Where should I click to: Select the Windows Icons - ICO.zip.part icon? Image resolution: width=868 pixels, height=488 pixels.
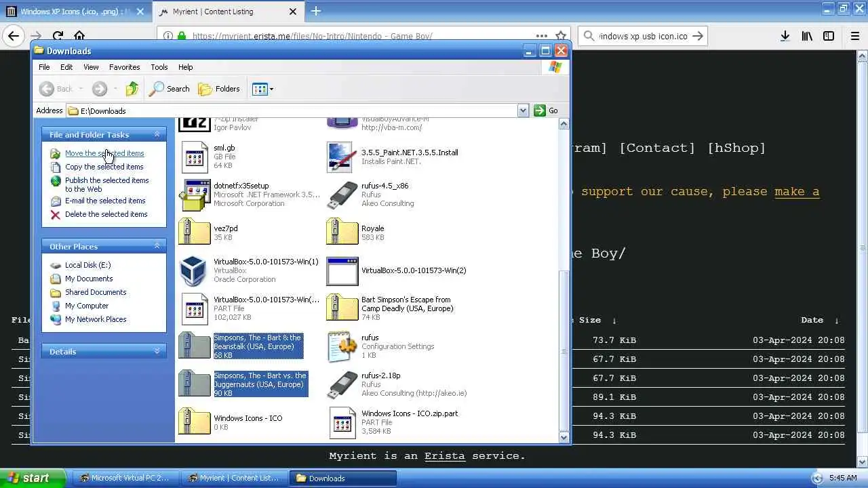pos(342,423)
